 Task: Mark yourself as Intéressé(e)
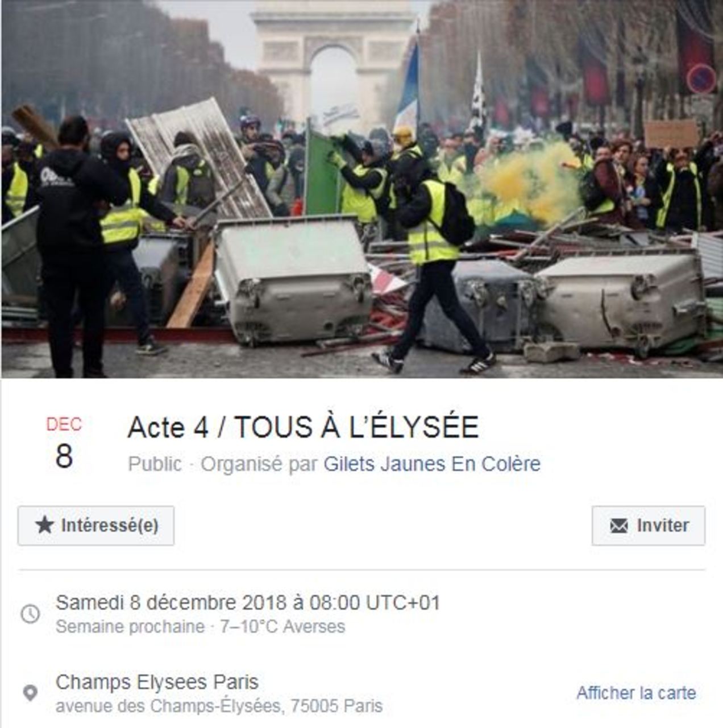click(96, 526)
